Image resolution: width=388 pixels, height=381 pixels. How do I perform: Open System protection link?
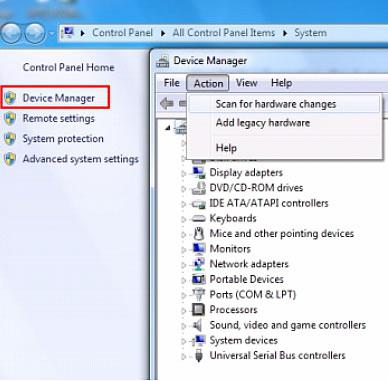click(x=63, y=139)
